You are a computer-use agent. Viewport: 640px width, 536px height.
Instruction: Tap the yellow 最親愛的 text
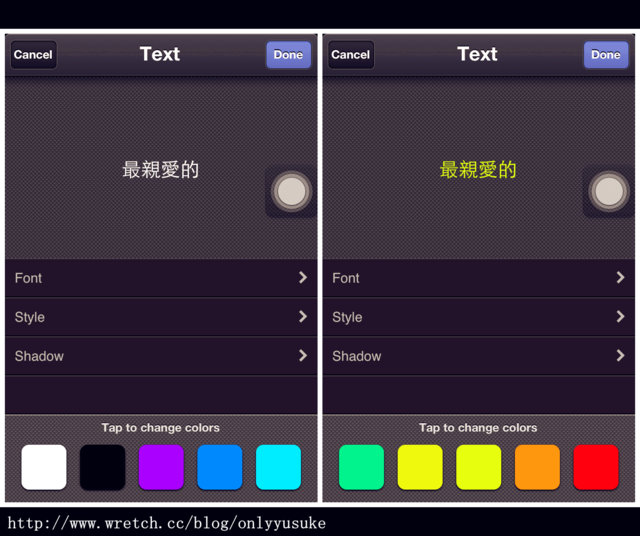pyautogui.click(x=478, y=170)
